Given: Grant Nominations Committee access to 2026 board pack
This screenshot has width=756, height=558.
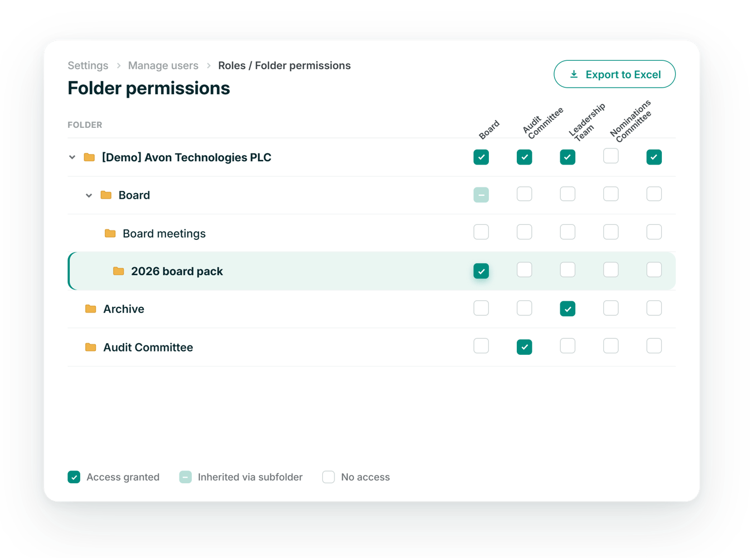Looking at the screenshot, I should point(611,270).
